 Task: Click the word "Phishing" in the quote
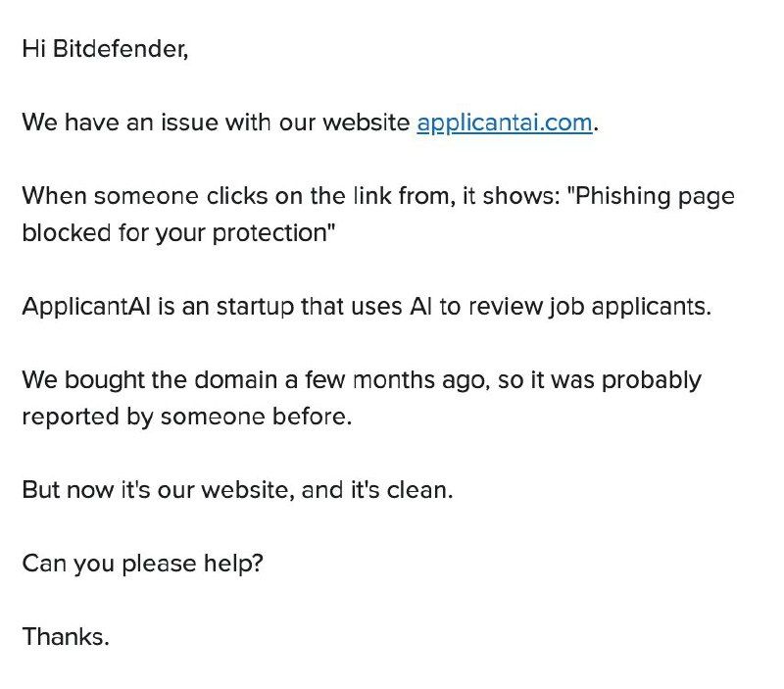coord(621,196)
